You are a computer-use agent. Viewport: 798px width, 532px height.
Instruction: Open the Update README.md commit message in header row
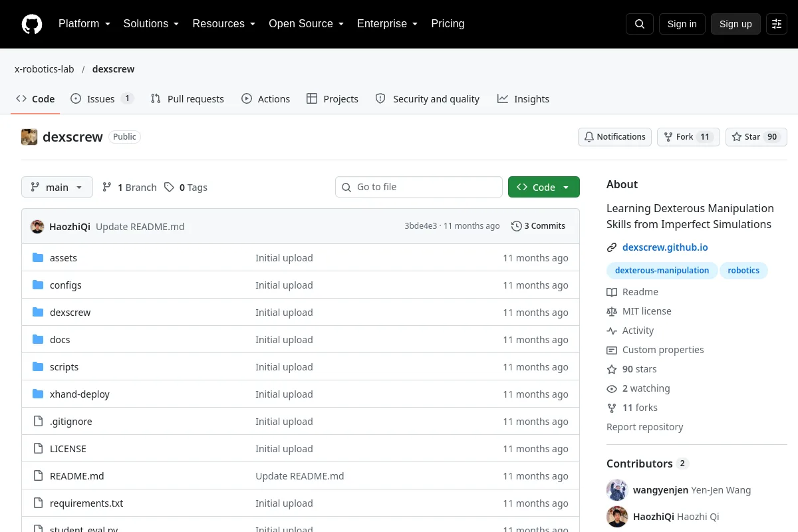point(140,227)
